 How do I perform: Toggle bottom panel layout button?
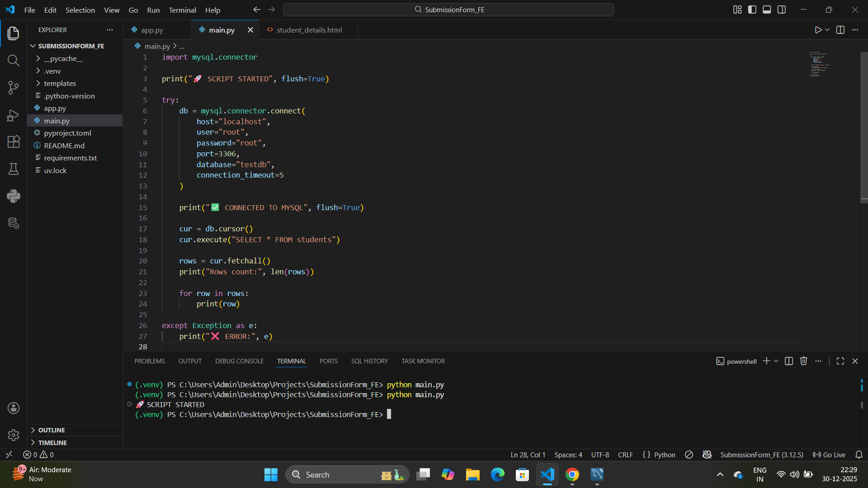(x=767, y=9)
